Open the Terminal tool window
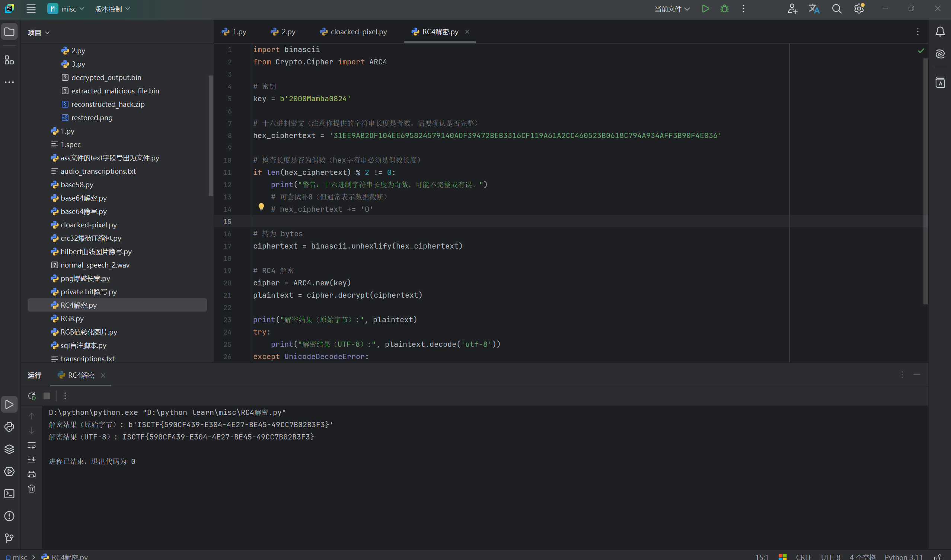This screenshot has width=951, height=560. (x=9, y=494)
